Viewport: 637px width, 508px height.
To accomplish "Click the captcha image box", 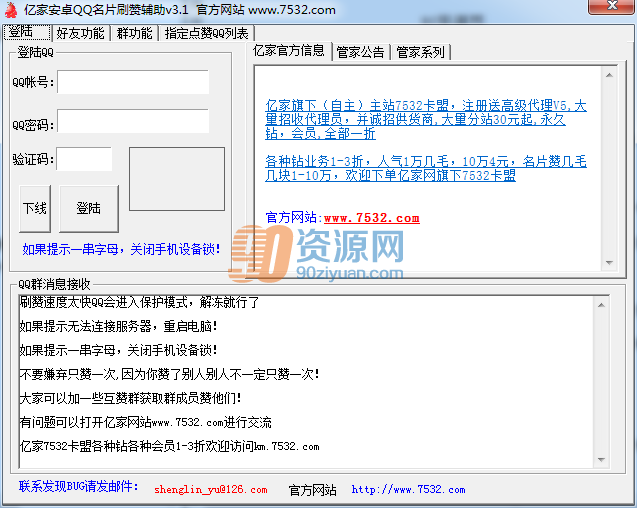I will click(177, 179).
